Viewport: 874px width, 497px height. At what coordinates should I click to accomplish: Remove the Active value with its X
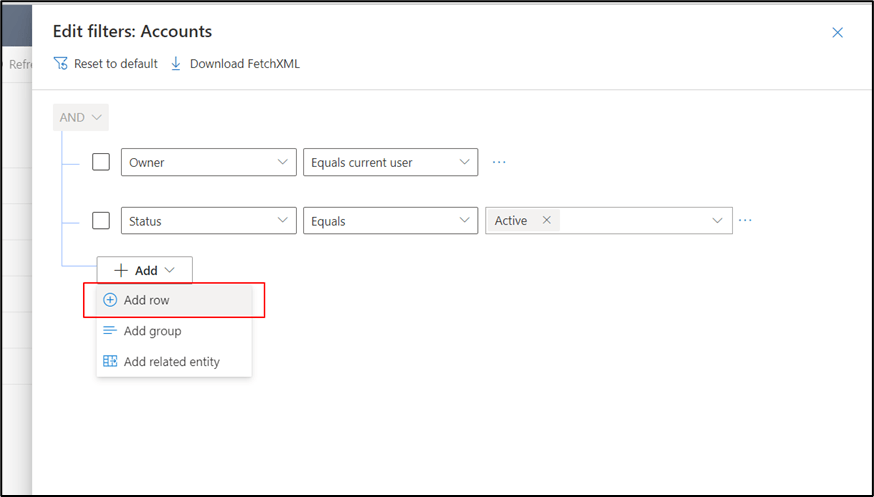click(x=546, y=221)
